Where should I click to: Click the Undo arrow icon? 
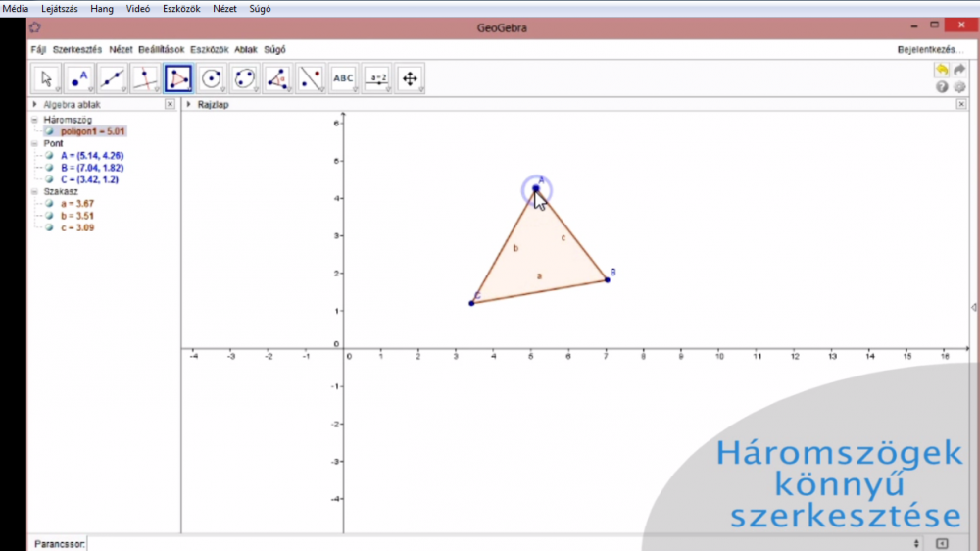click(x=942, y=70)
